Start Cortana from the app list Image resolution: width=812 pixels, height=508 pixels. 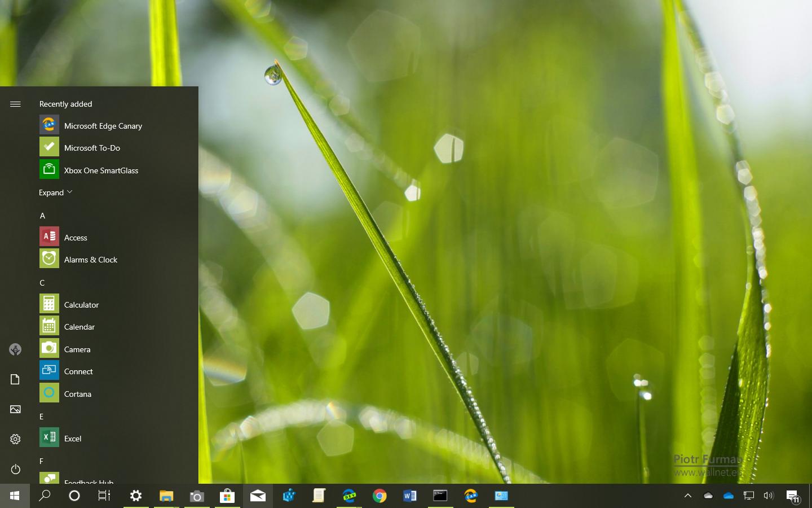click(x=78, y=393)
